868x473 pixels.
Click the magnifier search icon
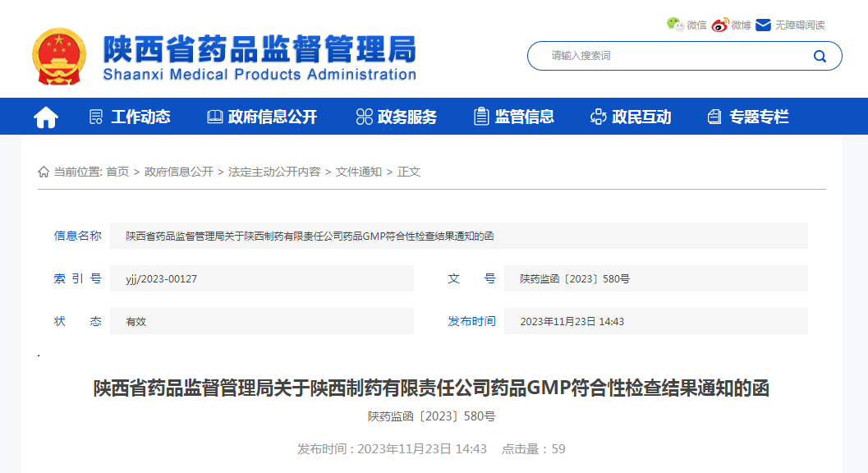click(x=820, y=56)
